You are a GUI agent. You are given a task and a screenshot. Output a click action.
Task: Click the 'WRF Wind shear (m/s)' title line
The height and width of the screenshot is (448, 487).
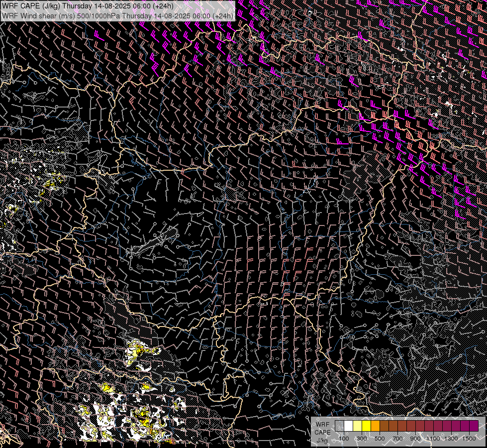point(117,16)
